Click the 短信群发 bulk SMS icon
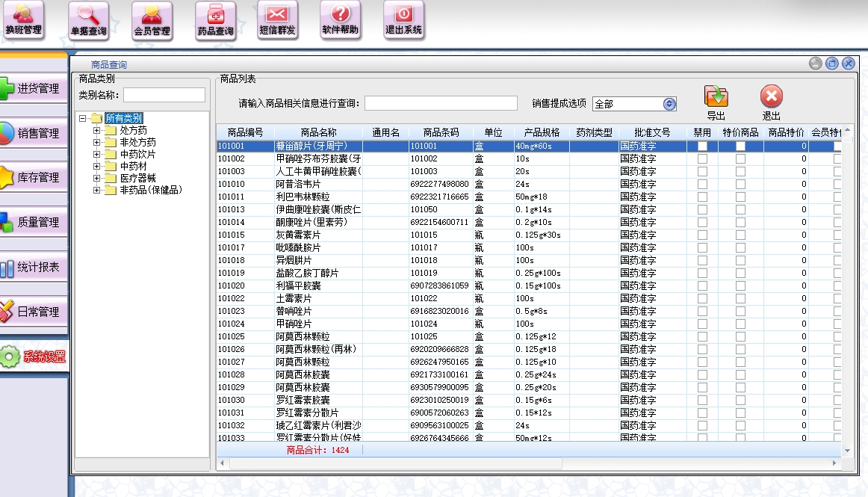The image size is (868, 497). tap(277, 20)
